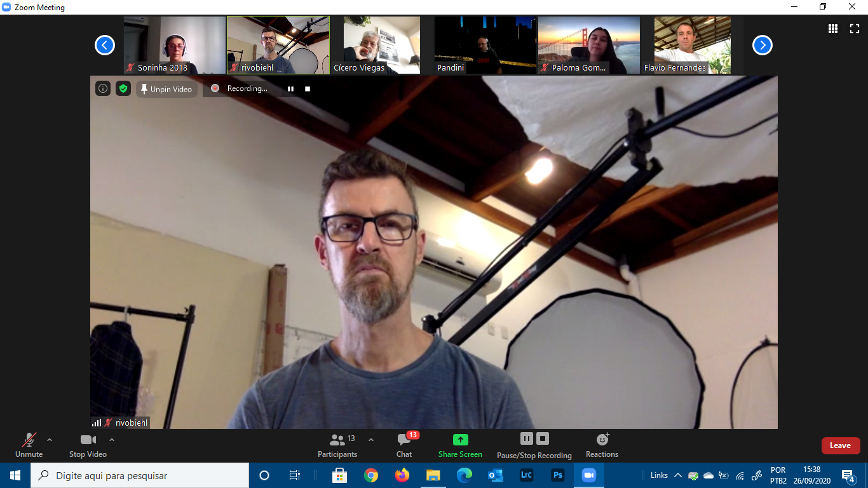Expand video options arrow beside Stop Video
868x488 pixels.
(112, 440)
